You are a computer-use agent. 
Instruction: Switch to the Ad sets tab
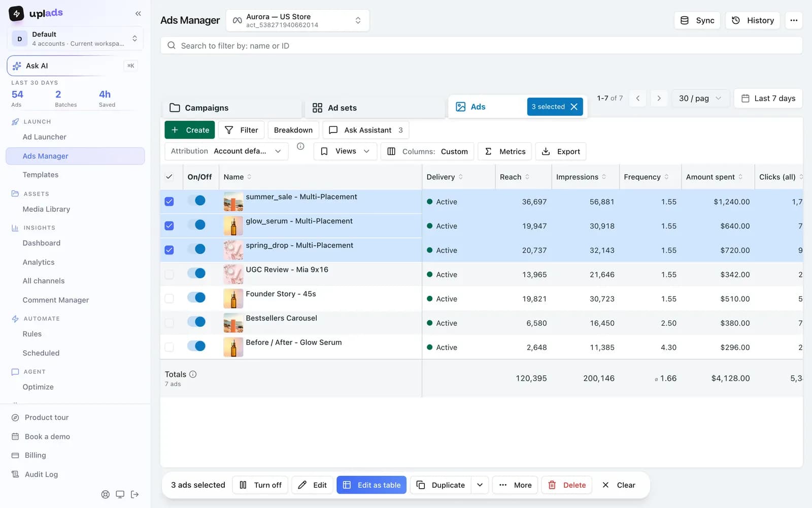coord(375,108)
